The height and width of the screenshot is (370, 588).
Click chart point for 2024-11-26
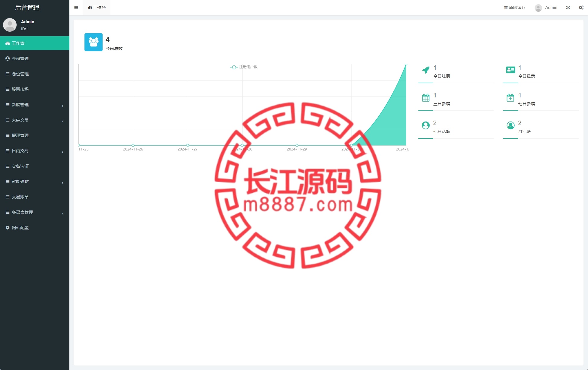click(133, 145)
